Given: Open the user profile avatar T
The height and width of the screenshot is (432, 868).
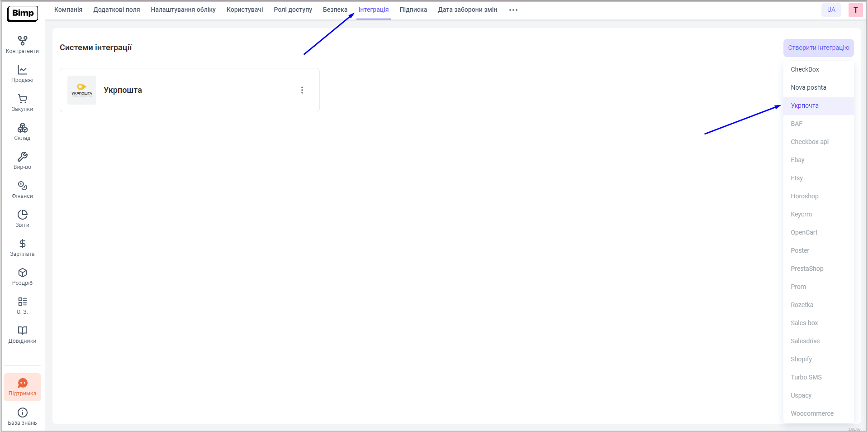Looking at the screenshot, I should pos(855,10).
